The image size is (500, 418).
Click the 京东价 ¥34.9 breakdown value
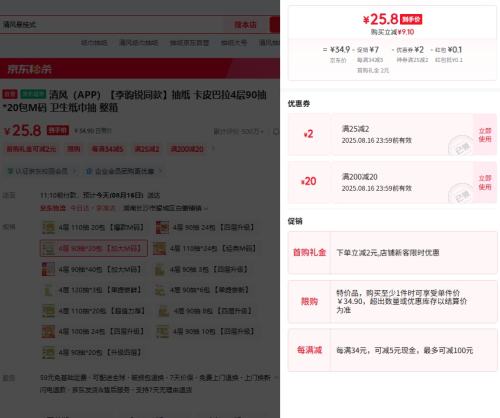click(x=340, y=50)
